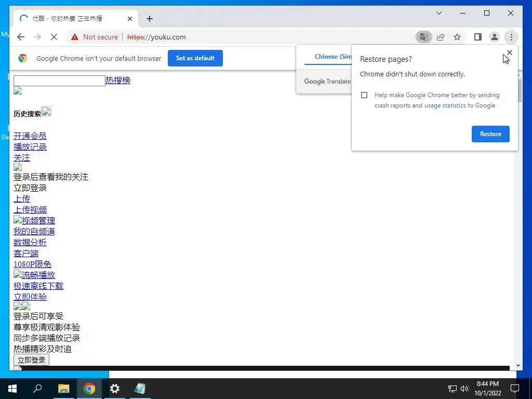Open the Google Translate icon in the address bar
This screenshot has height=399, width=532.
[424, 37]
